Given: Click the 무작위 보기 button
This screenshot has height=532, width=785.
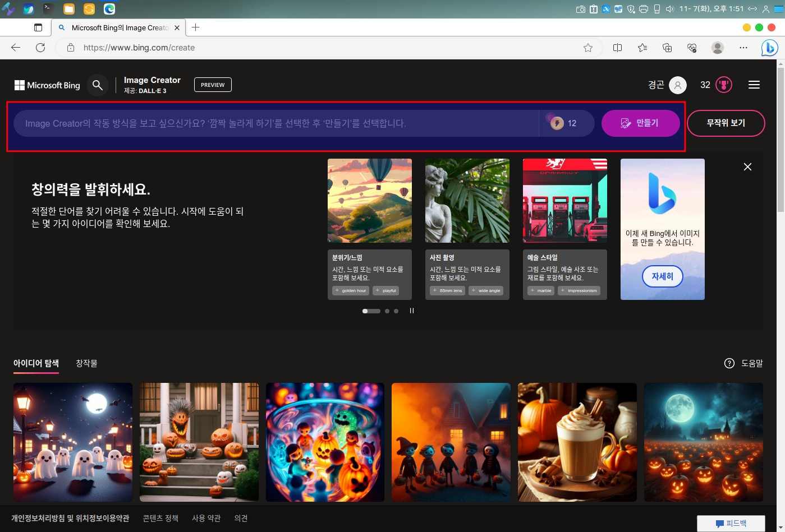Looking at the screenshot, I should coord(726,123).
